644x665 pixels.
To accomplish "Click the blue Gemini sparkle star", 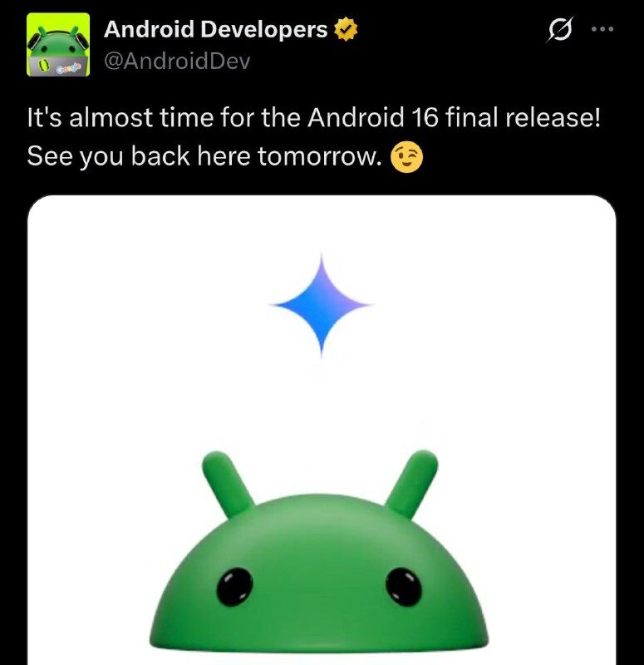I will tap(322, 305).
